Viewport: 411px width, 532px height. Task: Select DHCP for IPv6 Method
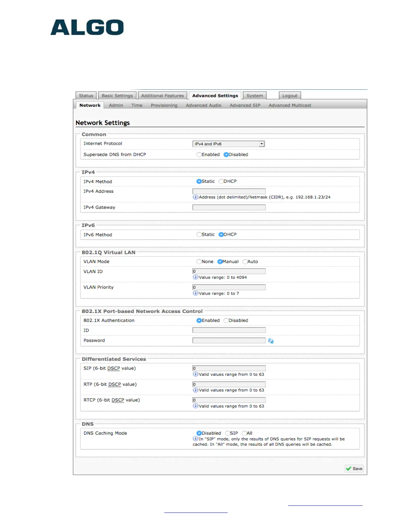pyautogui.click(x=221, y=234)
